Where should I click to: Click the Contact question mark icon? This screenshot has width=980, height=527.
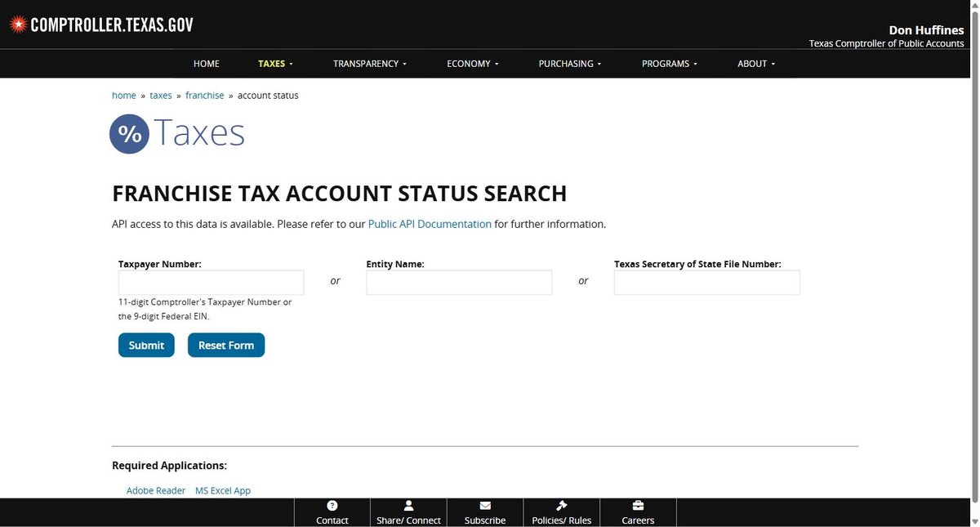click(332, 506)
